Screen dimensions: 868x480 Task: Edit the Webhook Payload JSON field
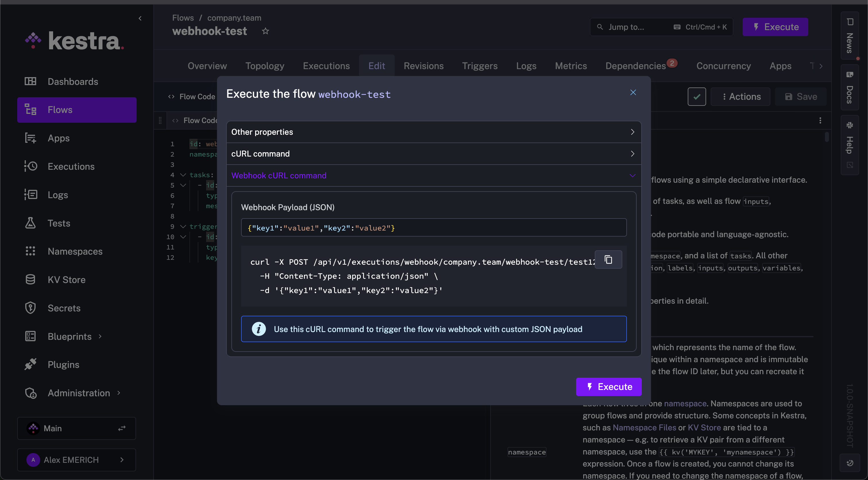click(434, 228)
